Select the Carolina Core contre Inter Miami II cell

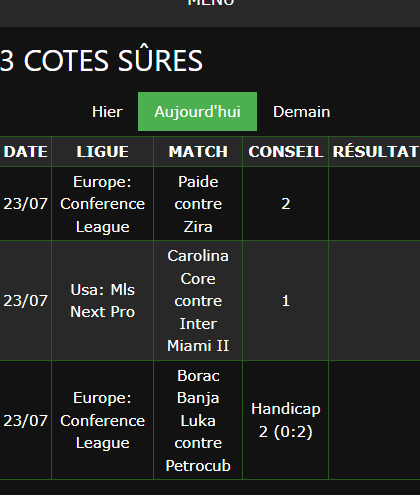(198, 301)
